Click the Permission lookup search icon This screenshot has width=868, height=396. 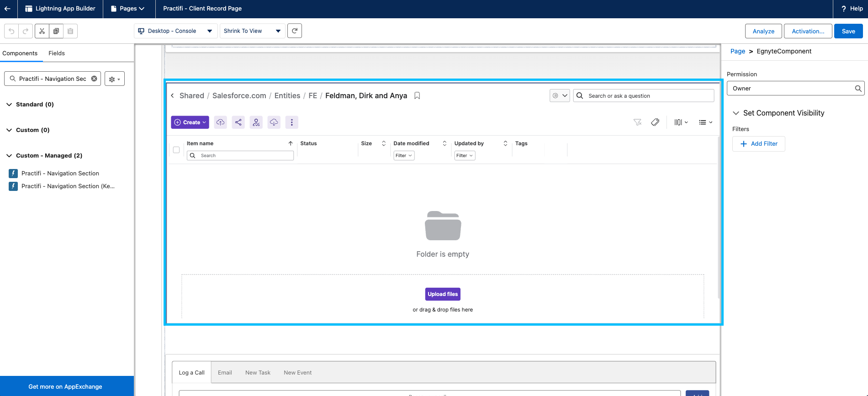[858, 89]
